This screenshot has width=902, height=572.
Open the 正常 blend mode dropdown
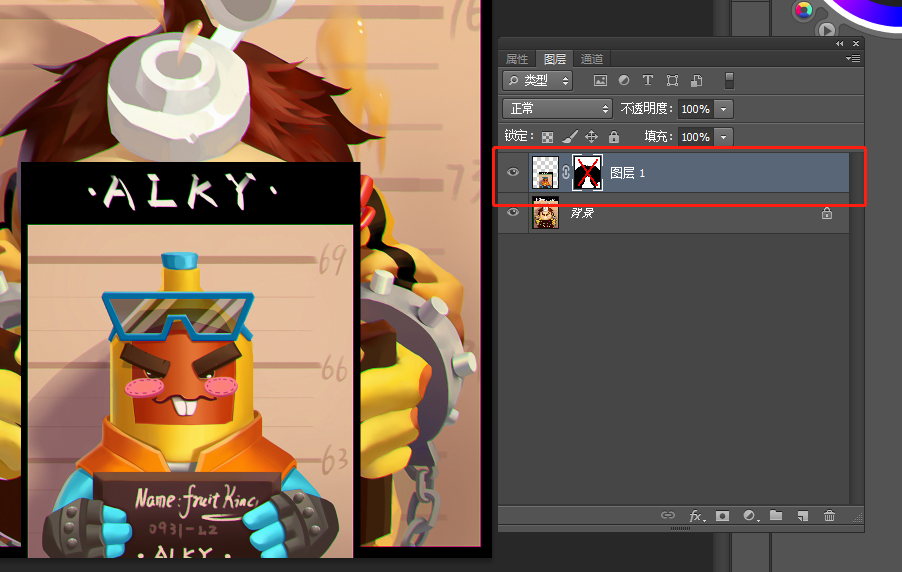557,109
